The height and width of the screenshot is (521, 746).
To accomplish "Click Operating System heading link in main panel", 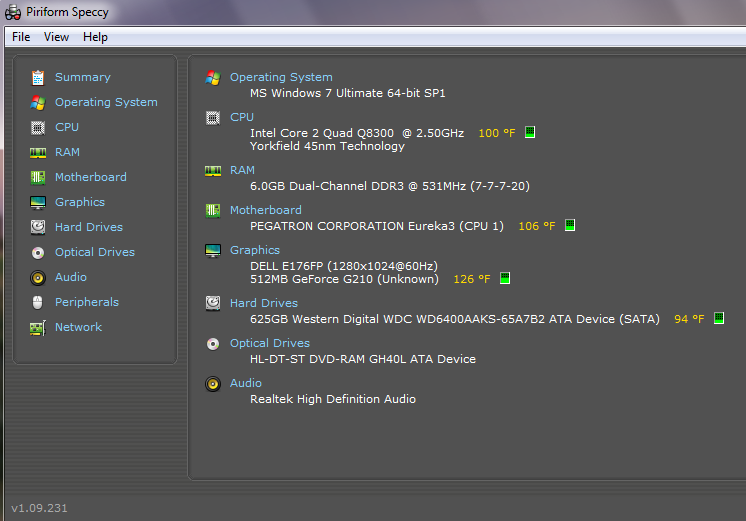I will tap(281, 77).
